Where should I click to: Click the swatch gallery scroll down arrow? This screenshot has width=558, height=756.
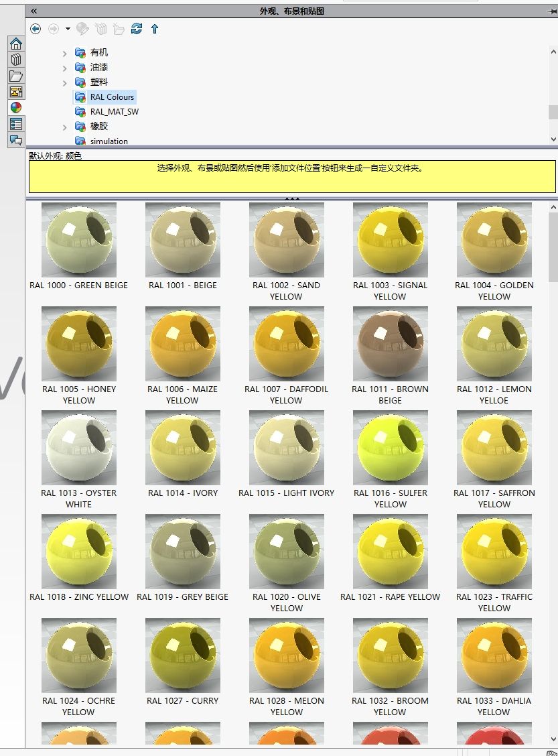tap(553, 740)
